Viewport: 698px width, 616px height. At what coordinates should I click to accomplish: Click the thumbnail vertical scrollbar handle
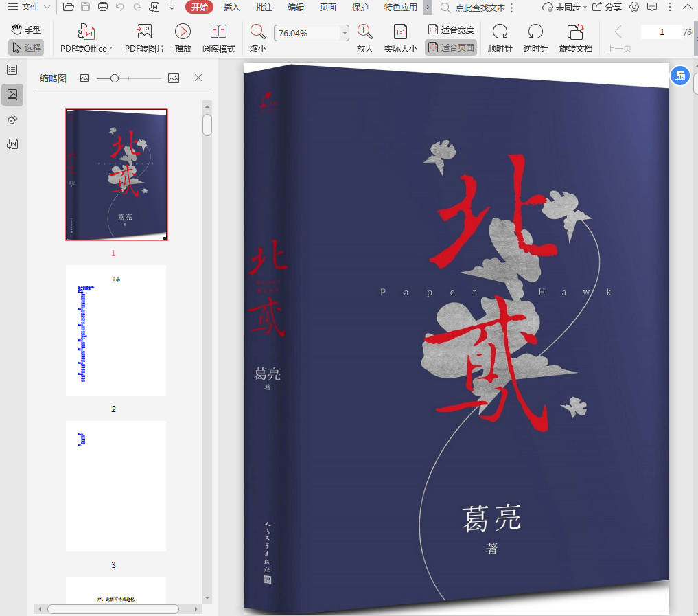(207, 125)
